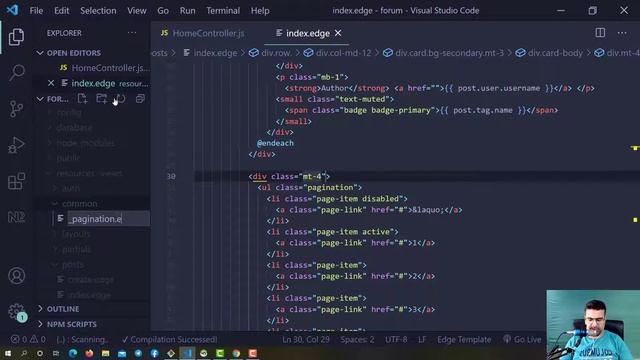Image resolution: width=640 pixels, height=360 pixels.
Task: Open the File menu
Action: [36, 11]
